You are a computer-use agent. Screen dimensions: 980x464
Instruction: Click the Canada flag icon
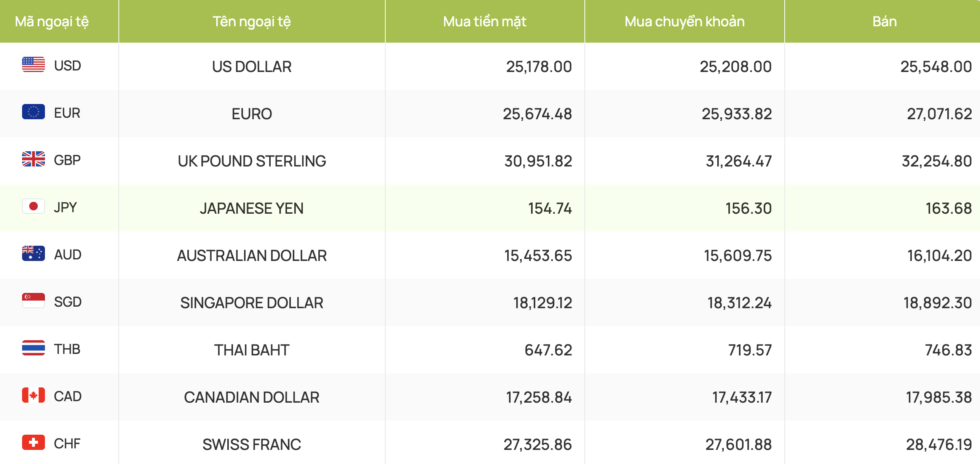34,395
